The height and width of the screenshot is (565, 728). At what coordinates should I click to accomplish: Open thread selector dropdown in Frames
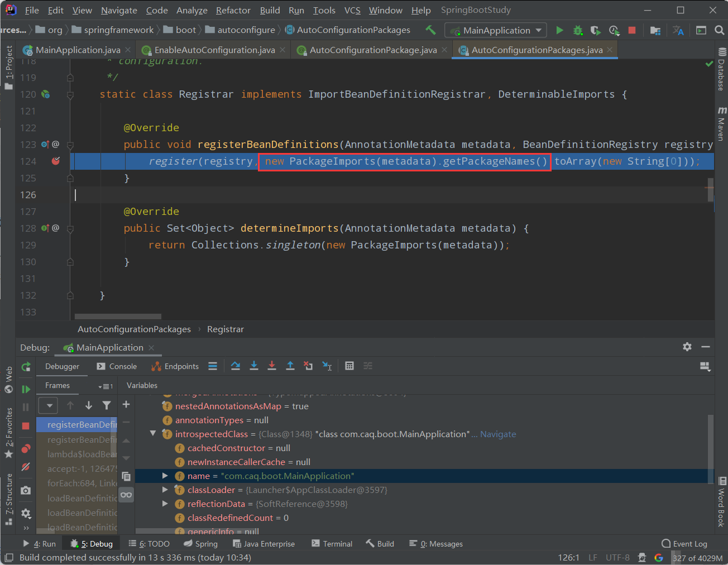48,405
